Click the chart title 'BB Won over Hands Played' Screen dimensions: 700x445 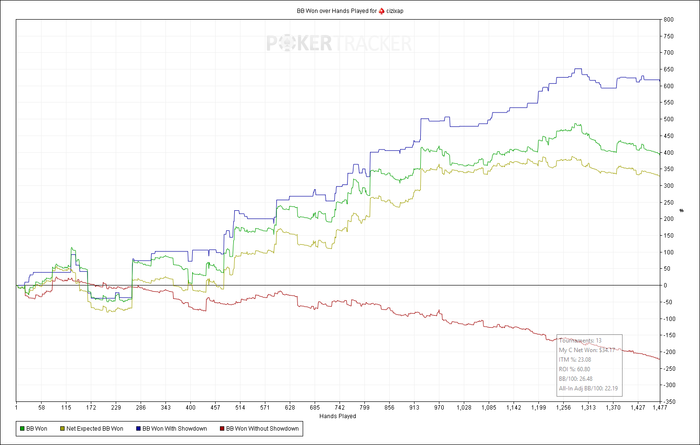[x=332, y=11]
